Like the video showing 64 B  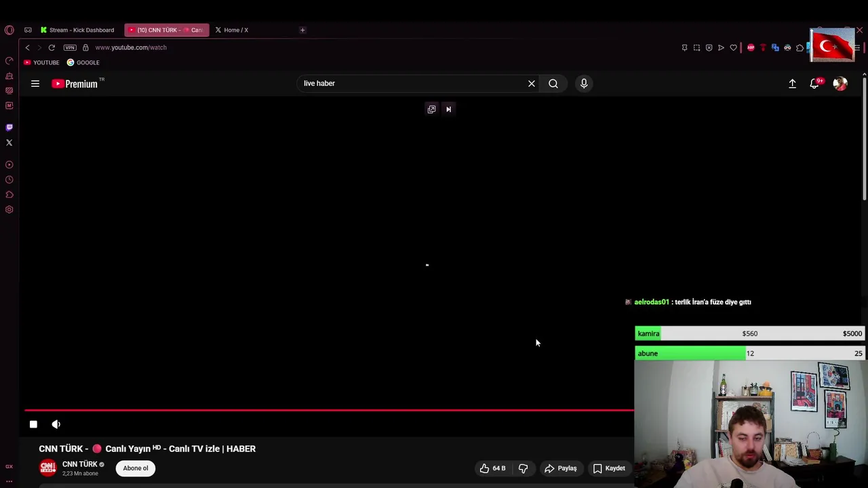pyautogui.click(x=493, y=468)
